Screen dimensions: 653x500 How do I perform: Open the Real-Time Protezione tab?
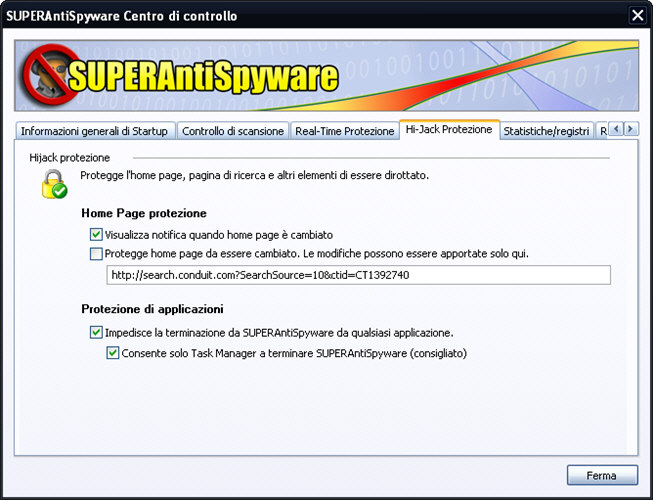344,131
